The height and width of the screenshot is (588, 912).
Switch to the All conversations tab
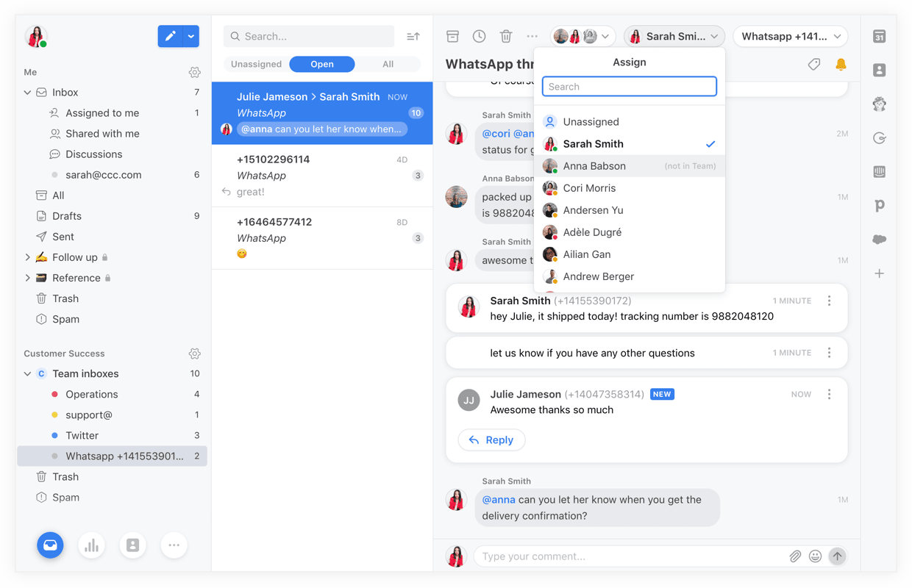pyautogui.click(x=388, y=64)
